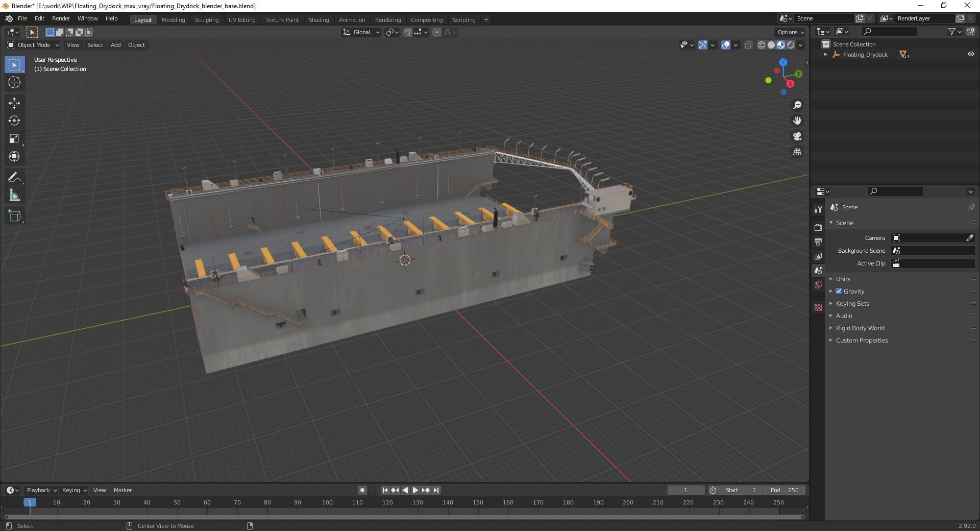Add a new workspace tab
The width and height of the screenshot is (980, 531).
coord(486,20)
